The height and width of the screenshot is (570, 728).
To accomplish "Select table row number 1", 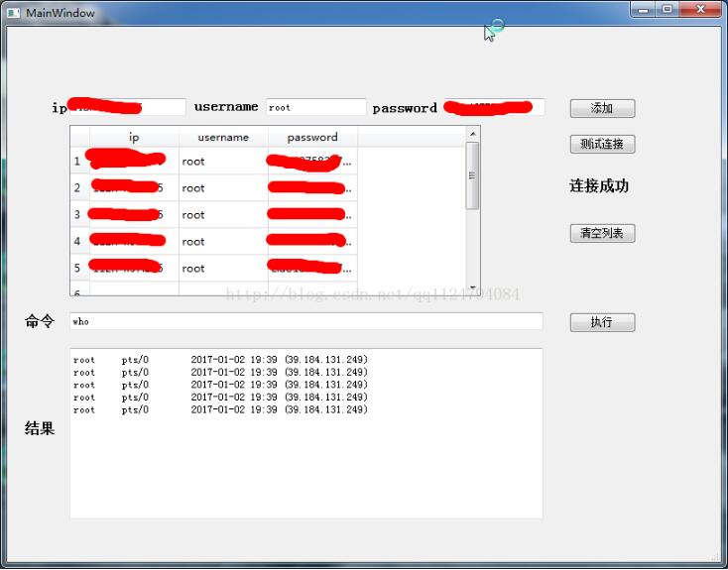I will pyautogui.click(x=77, y=161).
